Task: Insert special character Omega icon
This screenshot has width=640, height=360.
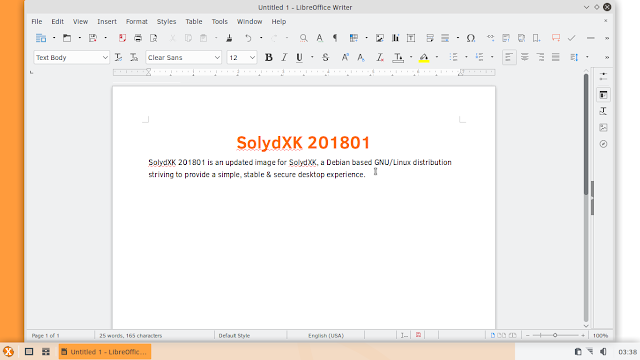Action: coord(471,38)
